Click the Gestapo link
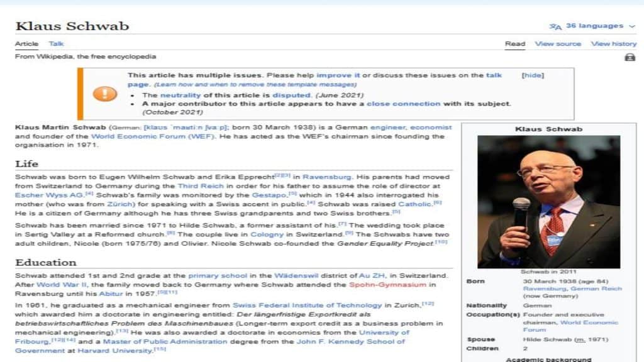This screenshot has width=644, height=362. pos(269,195)
